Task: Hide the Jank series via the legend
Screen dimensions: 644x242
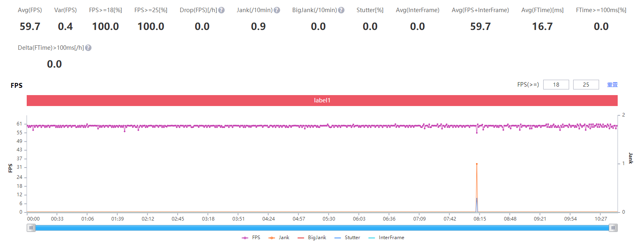Action: (279, 238)
